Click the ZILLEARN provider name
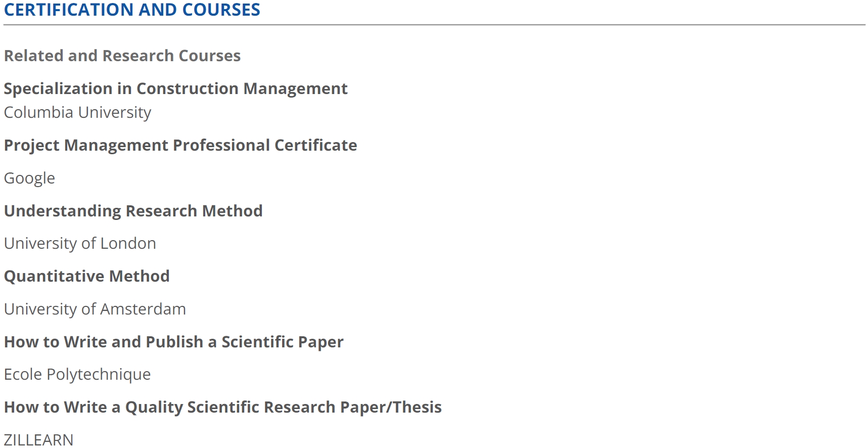 tap(38, 439)
